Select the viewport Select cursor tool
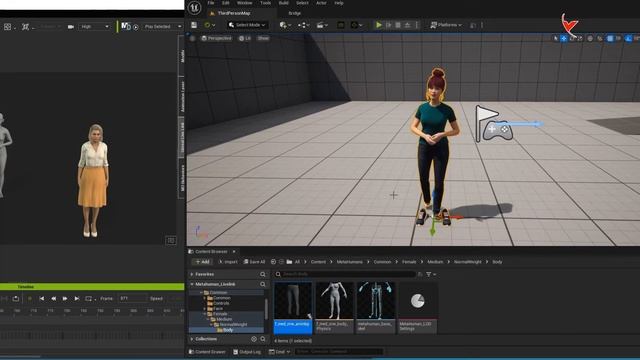640x360 pixels. click(556, 38)
